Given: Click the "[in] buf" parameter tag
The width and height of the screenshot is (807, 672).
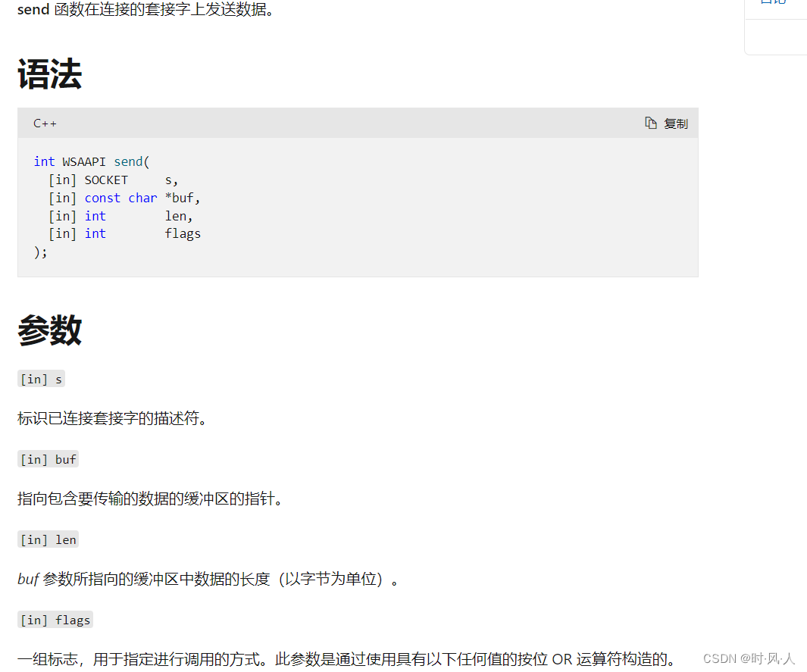Looking at the screenshot, I should click(x=48, y=459).
